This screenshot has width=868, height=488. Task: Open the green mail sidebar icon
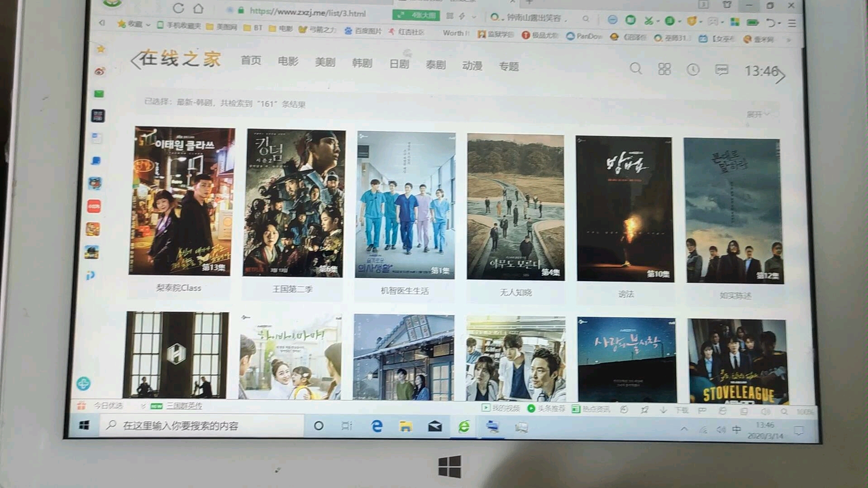tap(99, 94)
